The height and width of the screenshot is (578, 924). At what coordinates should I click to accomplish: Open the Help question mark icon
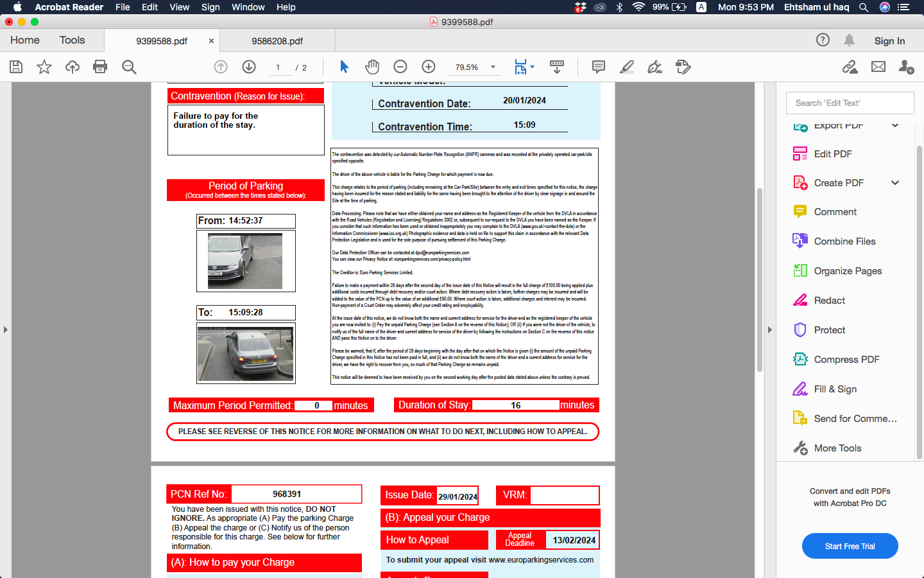(823, 40)
